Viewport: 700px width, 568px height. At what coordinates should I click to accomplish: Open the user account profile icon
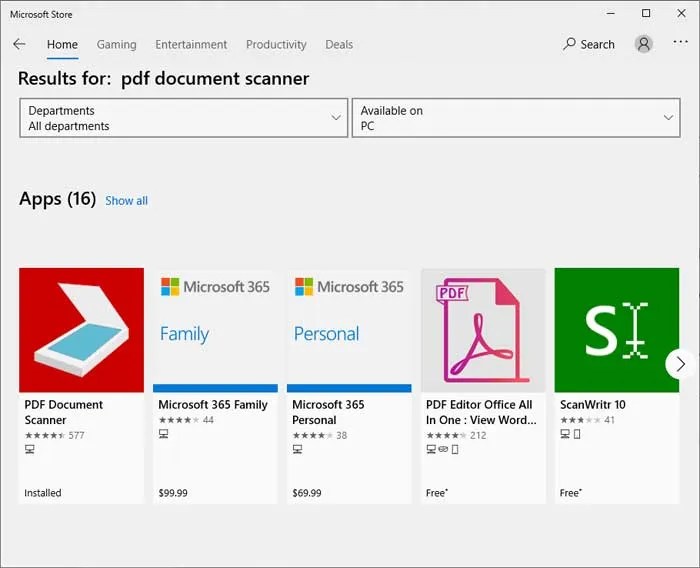[x=643, y=44]
